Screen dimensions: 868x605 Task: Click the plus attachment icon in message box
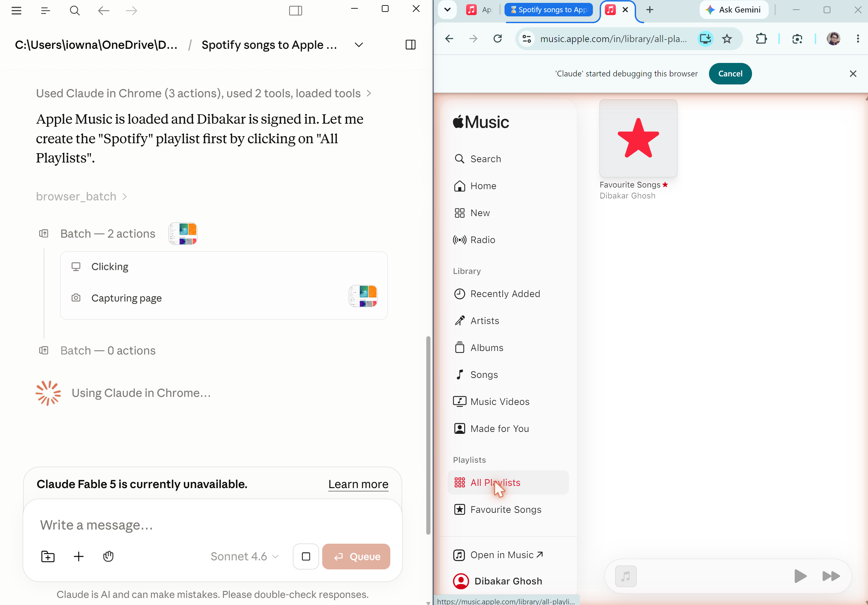[79, 556]
